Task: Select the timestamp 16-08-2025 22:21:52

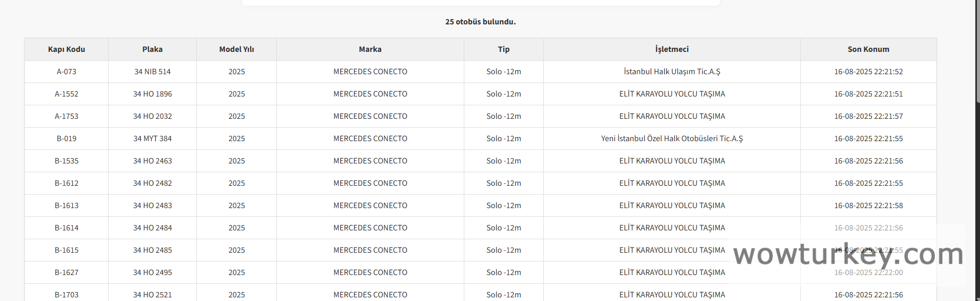Action: (868, 72)
